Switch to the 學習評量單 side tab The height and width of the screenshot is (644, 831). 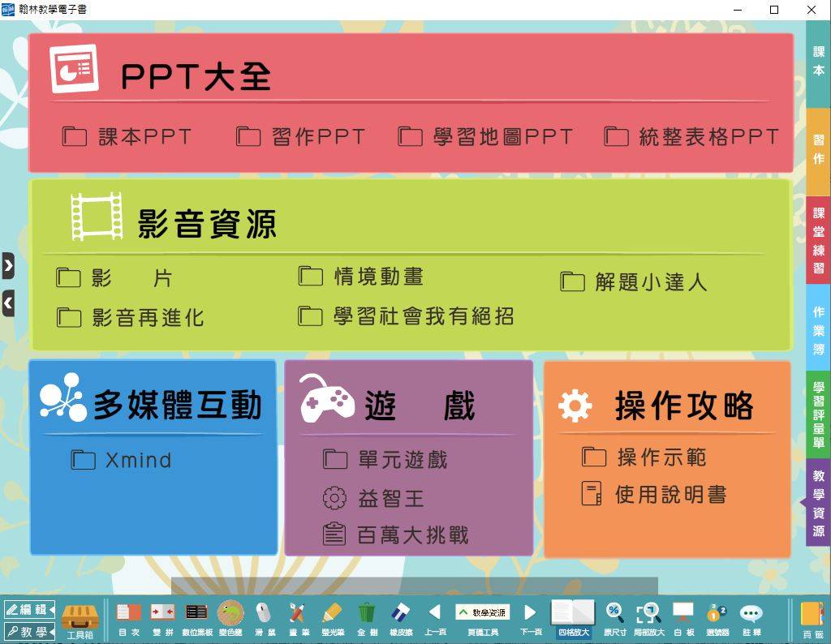click(x=818, y=414)
